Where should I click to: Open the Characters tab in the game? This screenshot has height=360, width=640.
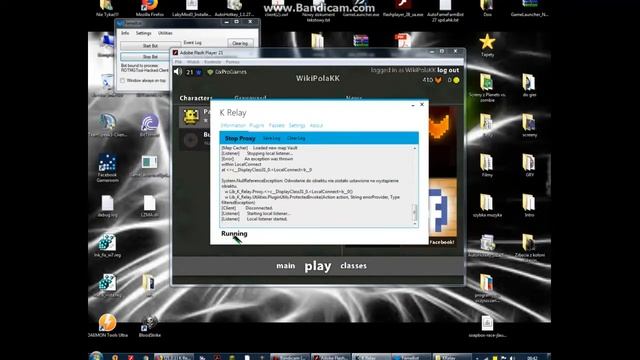(x=196, y=98)
